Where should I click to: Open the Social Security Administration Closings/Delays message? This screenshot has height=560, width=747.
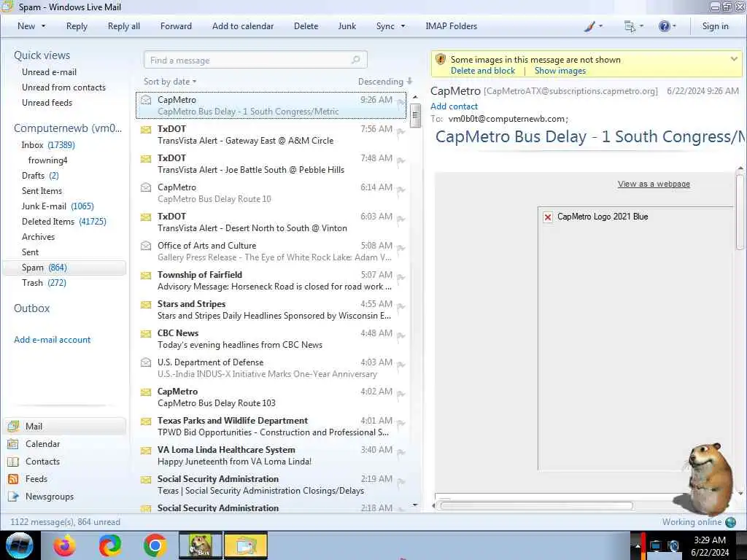pos(271,485)
